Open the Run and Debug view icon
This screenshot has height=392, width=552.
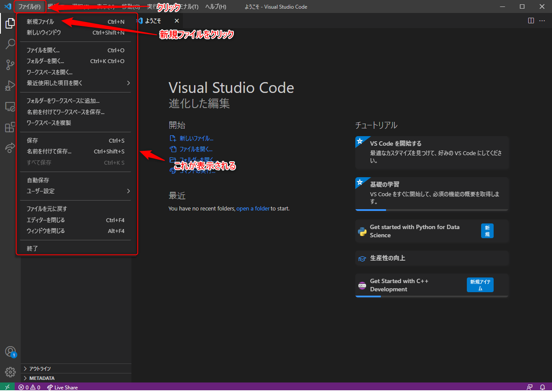(10, 86)
